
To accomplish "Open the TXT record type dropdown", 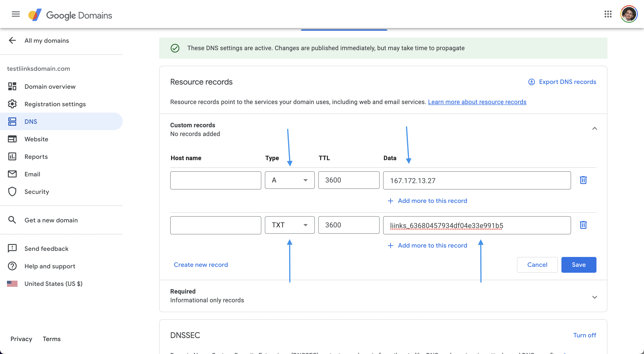I will tap(290, 225).
